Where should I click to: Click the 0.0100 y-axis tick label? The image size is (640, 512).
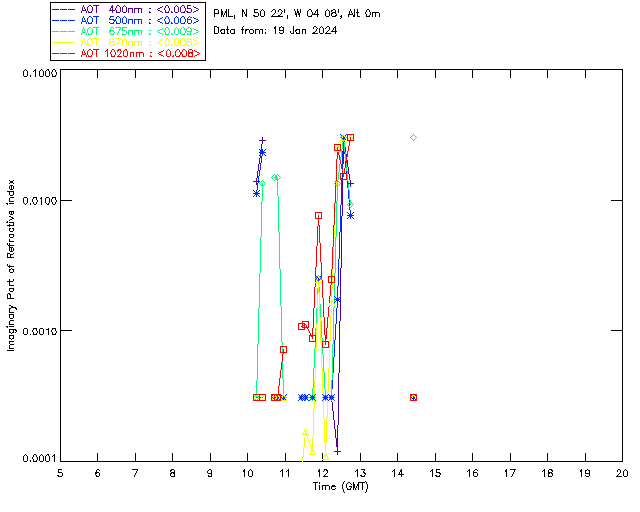pos(39,201)
